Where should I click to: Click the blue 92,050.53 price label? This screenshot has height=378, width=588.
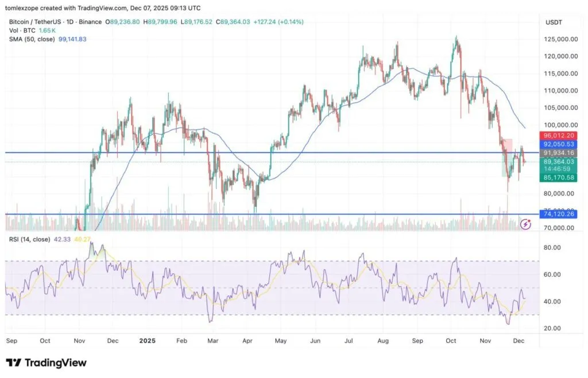tap(558, 144)
